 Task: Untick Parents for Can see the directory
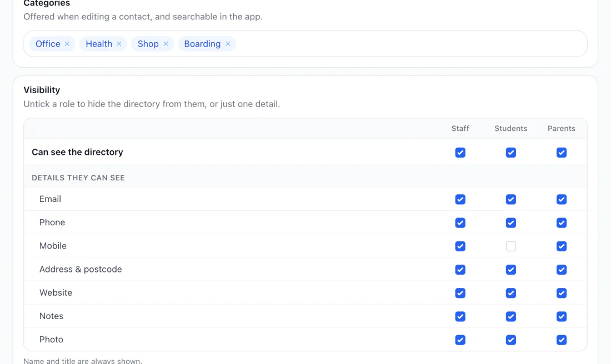coord(562,153)
